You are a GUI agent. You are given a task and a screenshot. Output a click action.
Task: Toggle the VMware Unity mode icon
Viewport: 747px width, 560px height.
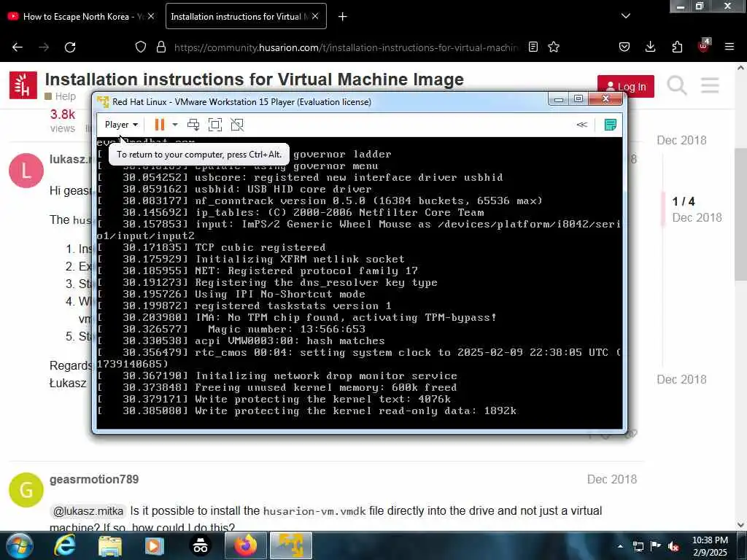point(237,125)
